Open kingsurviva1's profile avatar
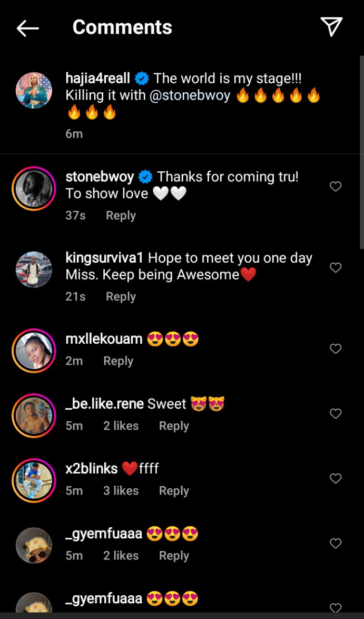This screenshot has height=619, width=364. click(x=34, y=269)
